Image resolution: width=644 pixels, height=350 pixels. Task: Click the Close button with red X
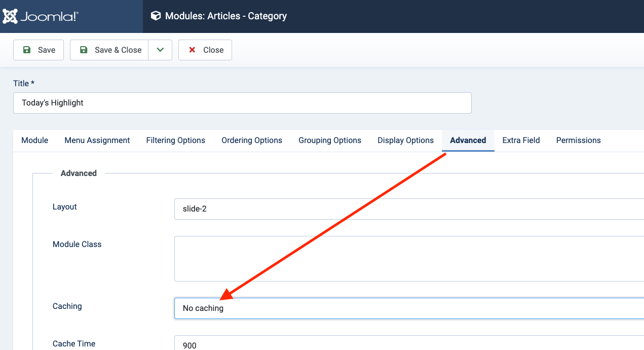(x=205, y=50)
